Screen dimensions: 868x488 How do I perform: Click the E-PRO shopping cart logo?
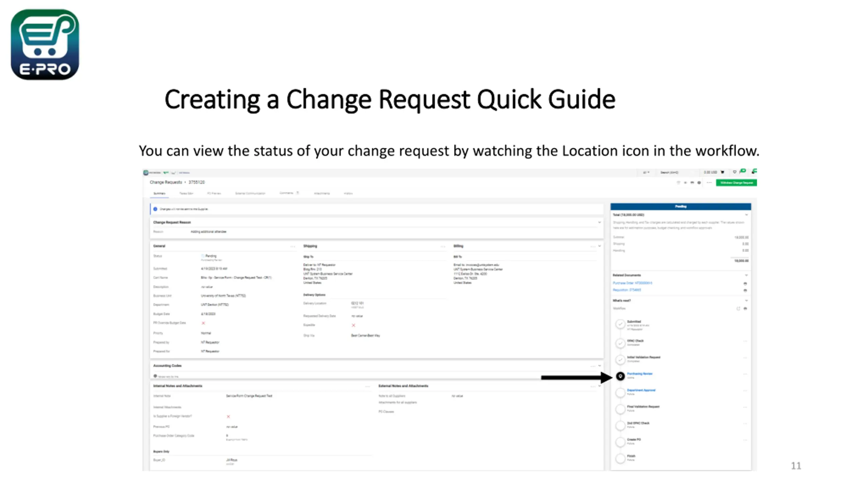point(45,44)
